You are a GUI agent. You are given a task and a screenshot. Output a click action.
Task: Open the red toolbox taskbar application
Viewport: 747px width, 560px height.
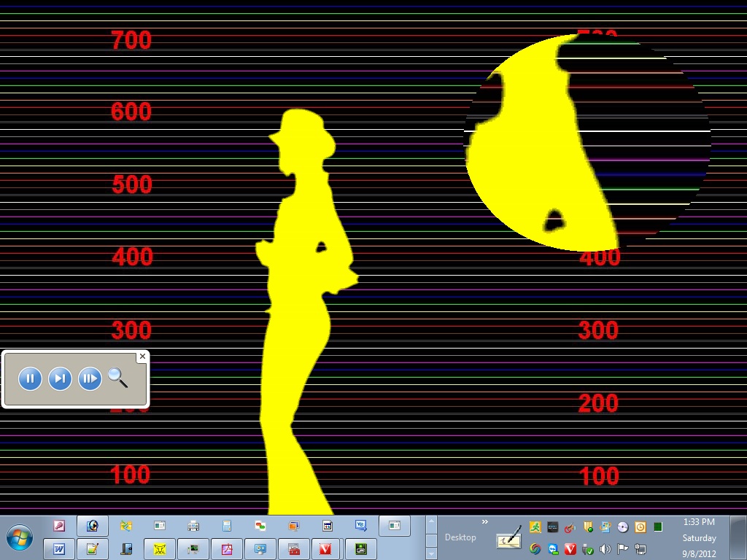pyautogui.click(x=294, y=548)
